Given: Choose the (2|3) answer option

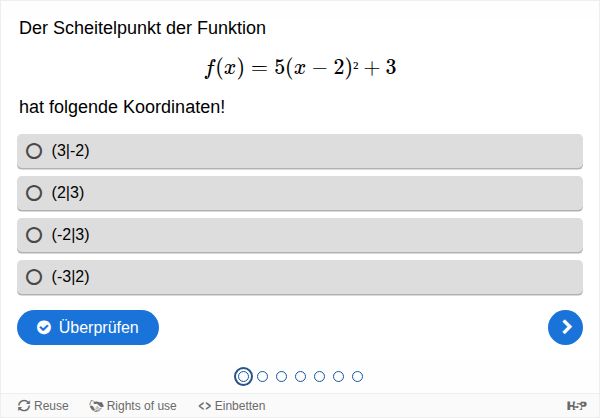Looking at the screenshot, I should 34,193.
